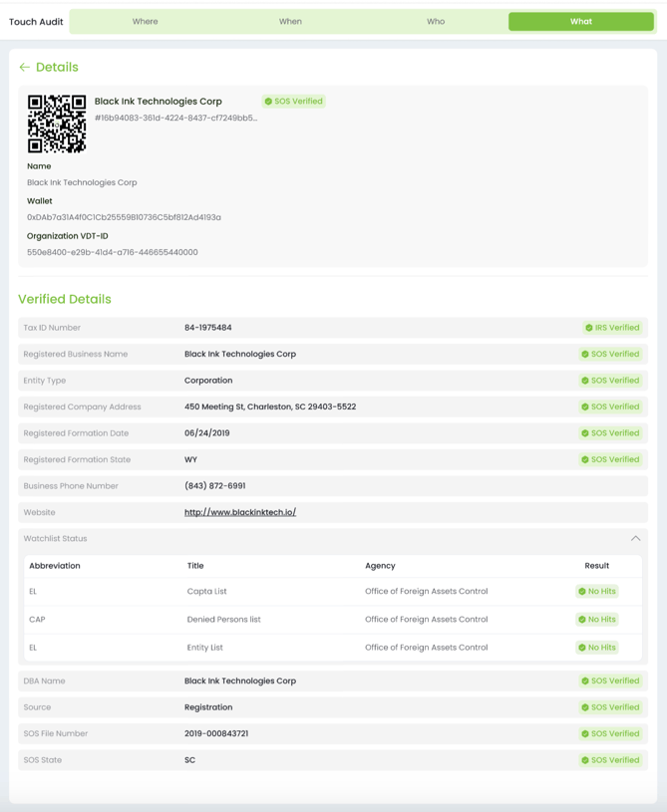The image size is (667, 812).
Task: Click SOS Verified badge on Source row
Action: pyautogui.click(x=610, y=706)
